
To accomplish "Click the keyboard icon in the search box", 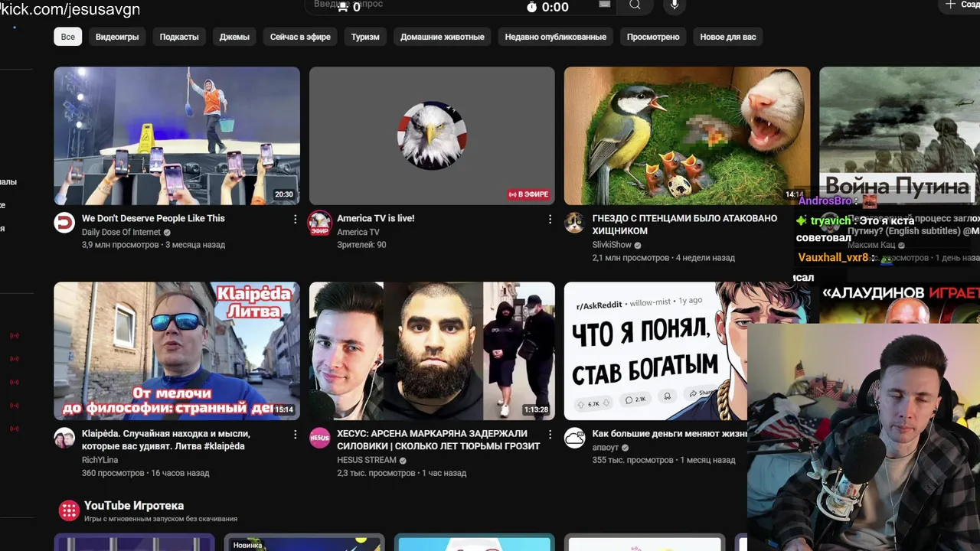I will coord(605,4).
